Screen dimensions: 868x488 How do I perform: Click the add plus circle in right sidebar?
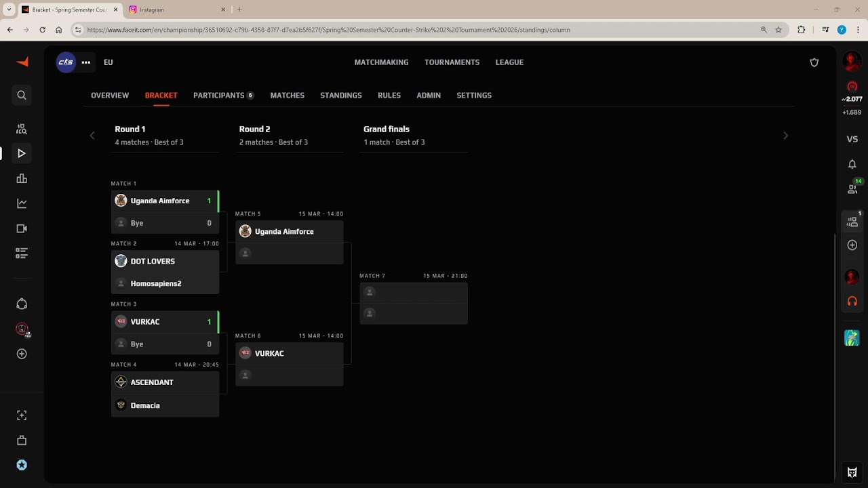852,245
